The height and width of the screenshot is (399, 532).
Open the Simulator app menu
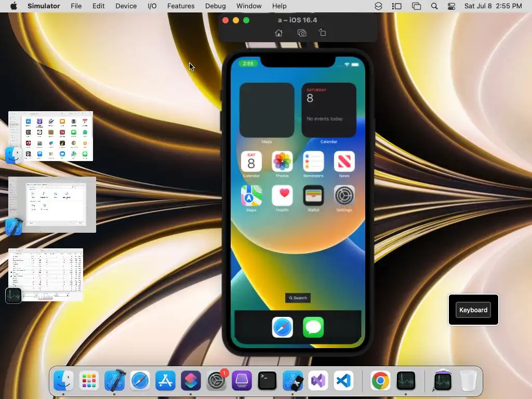click(x=44, y=6)
